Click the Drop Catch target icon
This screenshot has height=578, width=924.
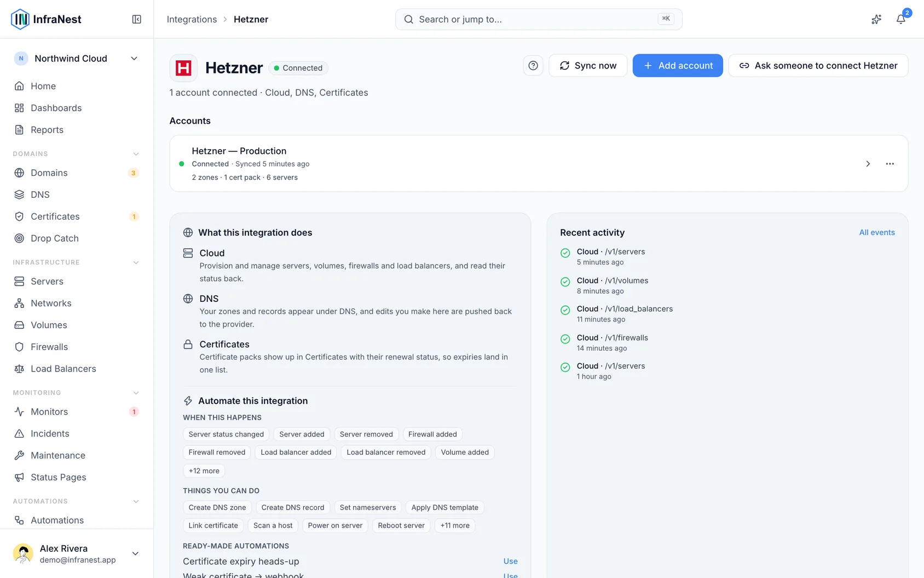coord(19,238)
